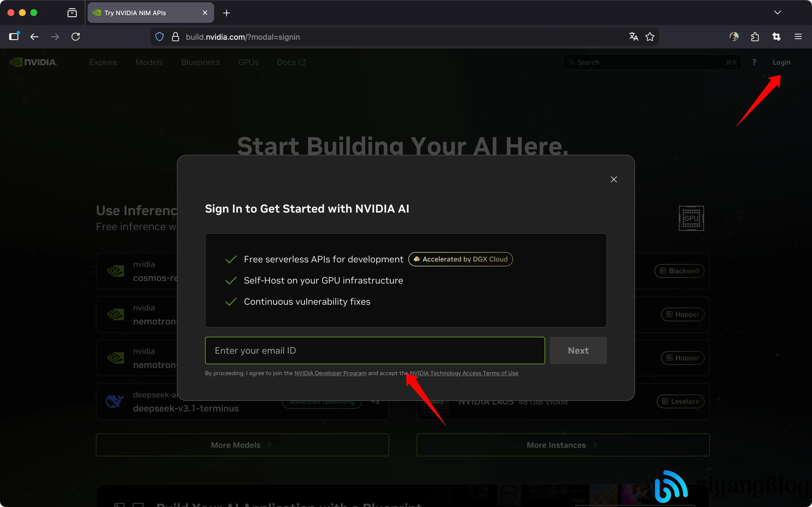The height and width of the screenshot is (507, 812).
Task: Open the browser hamburger menu
Action: pos(798,37)
